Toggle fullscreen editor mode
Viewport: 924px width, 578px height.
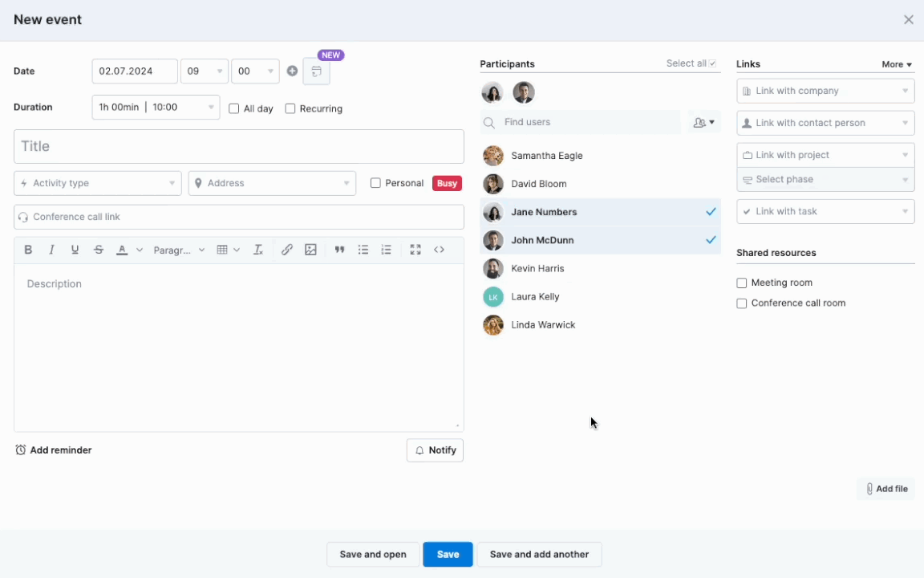coord(415,250)
